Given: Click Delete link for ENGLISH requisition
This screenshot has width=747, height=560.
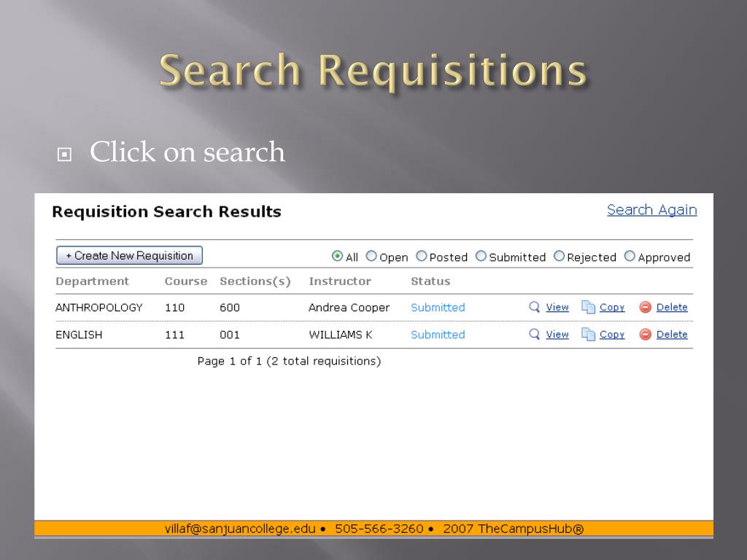Looking at the screenshot, I should pos(672,334).
